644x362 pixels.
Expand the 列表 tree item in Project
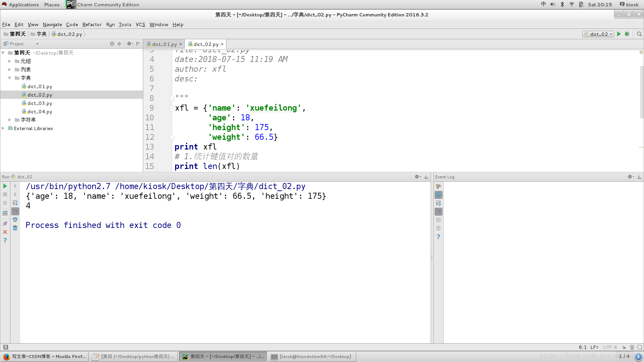[10, 69]
